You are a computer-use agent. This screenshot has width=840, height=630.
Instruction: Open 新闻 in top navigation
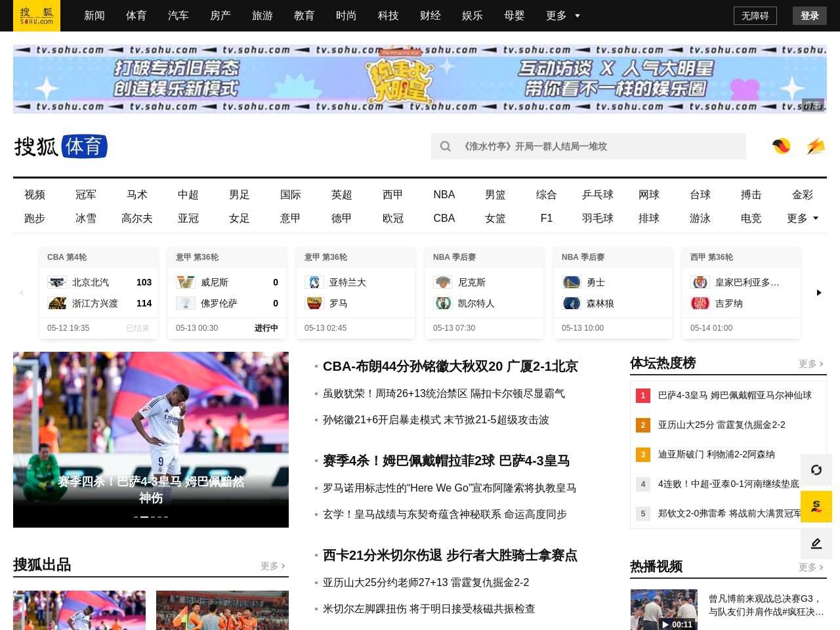[x=94, y=16]
